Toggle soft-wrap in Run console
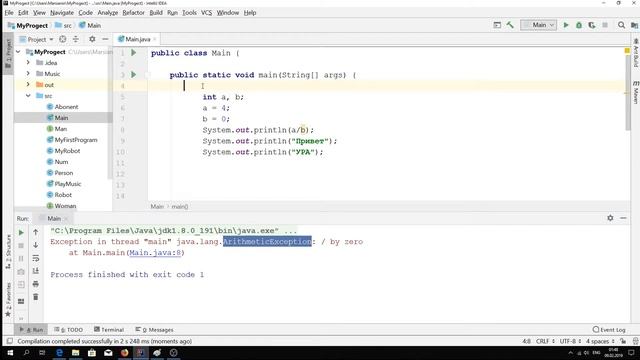The width and height of the screenshot is (640, 360). 36,258
